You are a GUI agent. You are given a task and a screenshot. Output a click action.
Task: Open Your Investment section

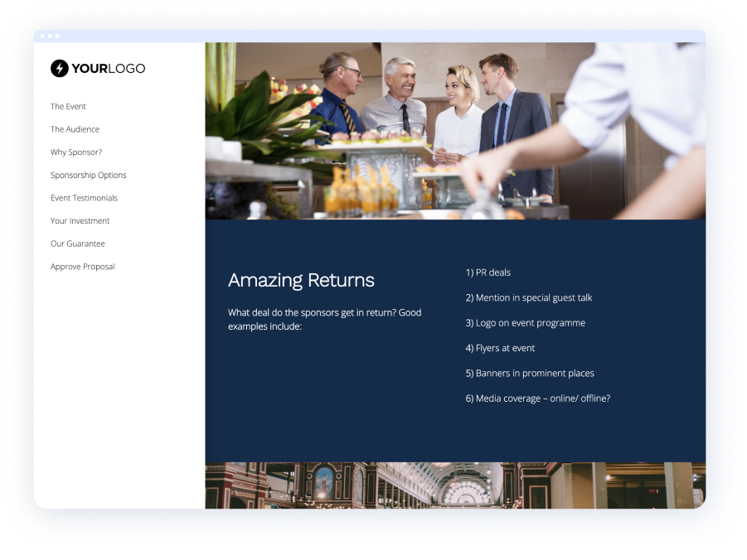click(x=80, y=220)
